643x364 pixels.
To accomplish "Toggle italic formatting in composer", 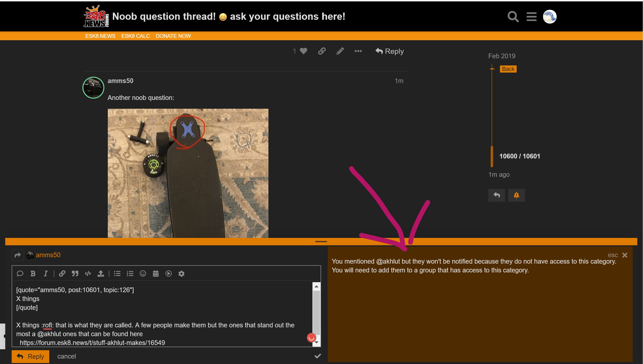I will click(45, 274).
